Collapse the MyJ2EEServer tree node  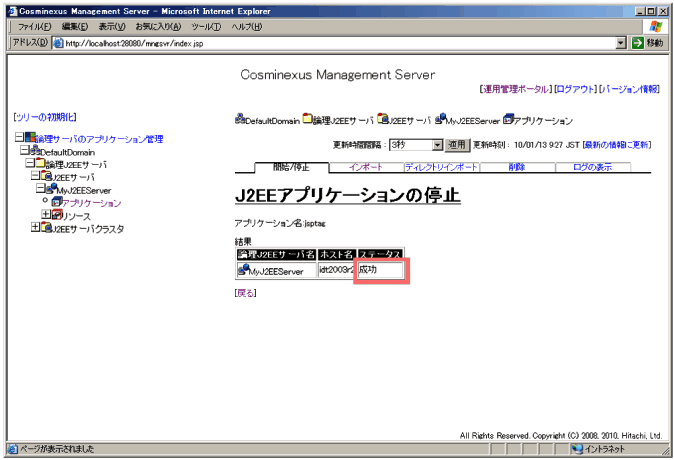tap(41, 188)
